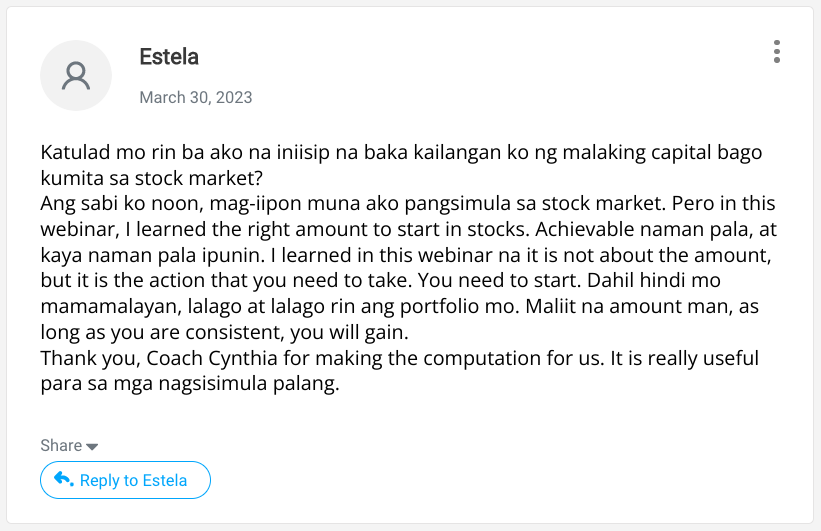Open commenter name Estela

[169, 57]
